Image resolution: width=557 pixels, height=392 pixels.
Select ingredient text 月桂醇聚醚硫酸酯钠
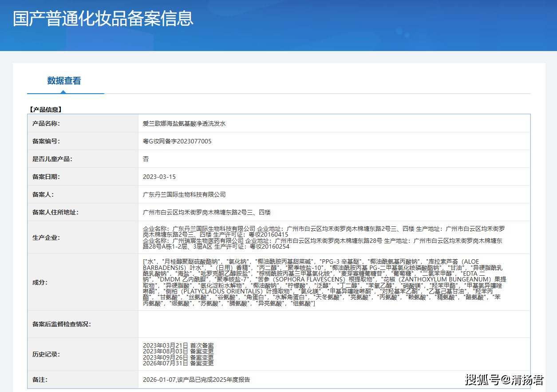[x=192, y=262]
